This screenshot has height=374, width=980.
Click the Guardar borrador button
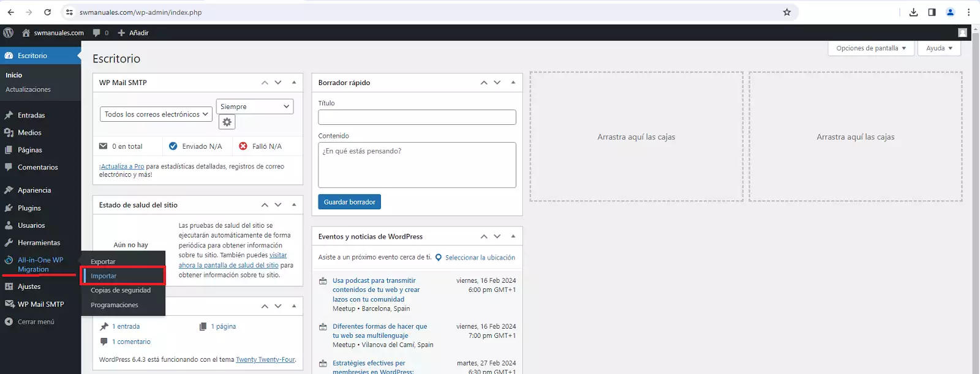point(349,202)
